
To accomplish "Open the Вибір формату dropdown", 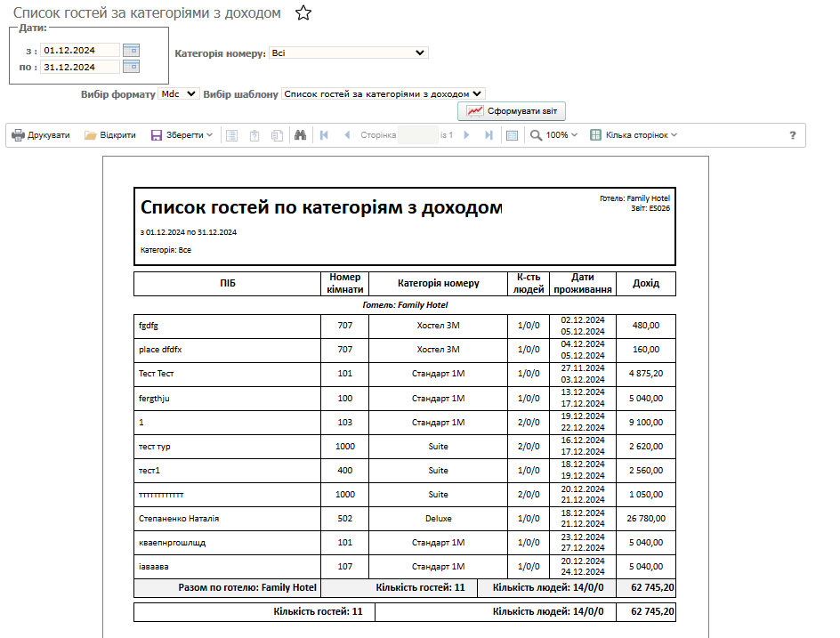I will [x=169, y=93].
